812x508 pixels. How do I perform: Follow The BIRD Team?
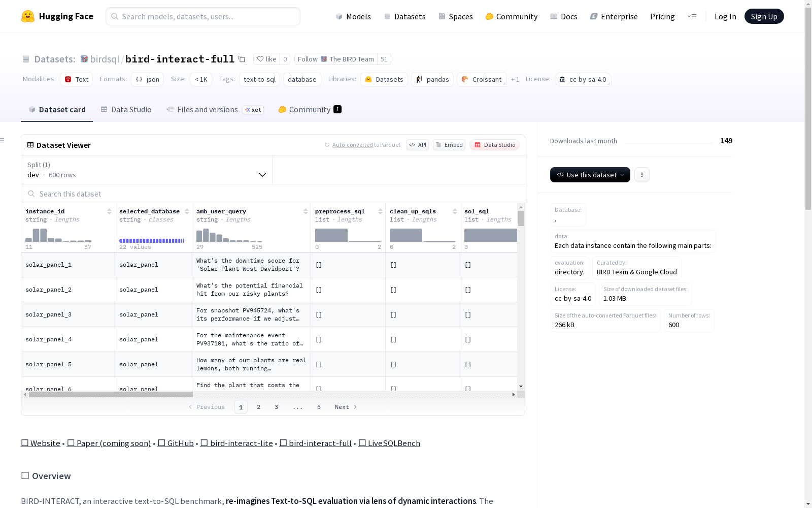[336, 59]
